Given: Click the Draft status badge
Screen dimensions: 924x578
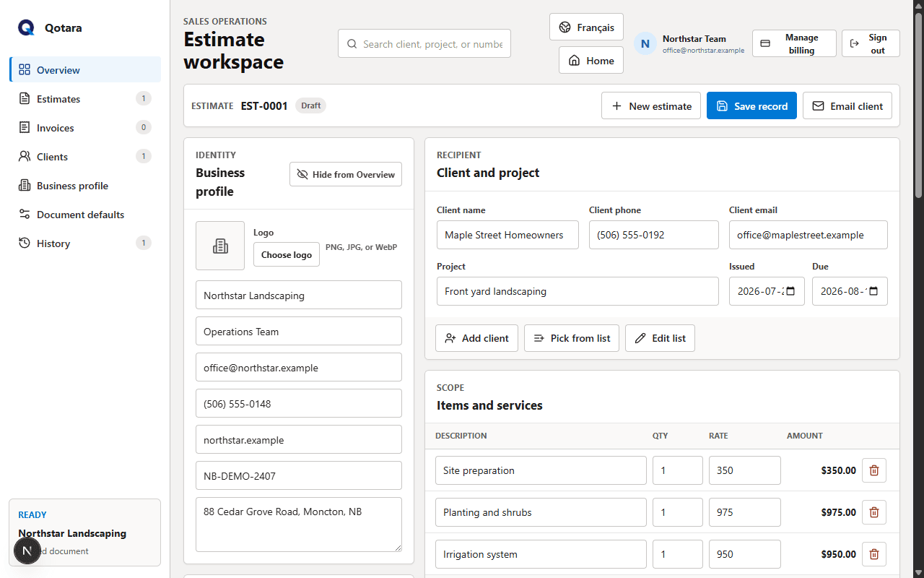Looking at the screenshot, I should click(310, 105).
